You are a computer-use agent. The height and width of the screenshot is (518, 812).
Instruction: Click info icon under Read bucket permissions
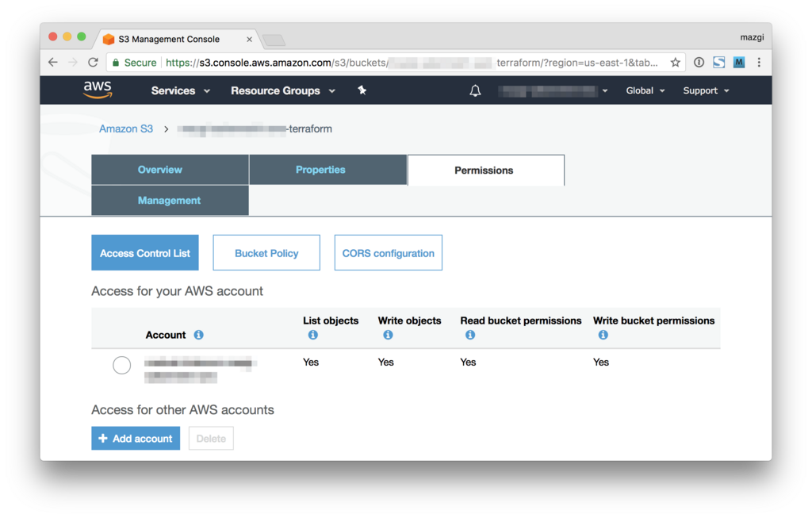470,335
